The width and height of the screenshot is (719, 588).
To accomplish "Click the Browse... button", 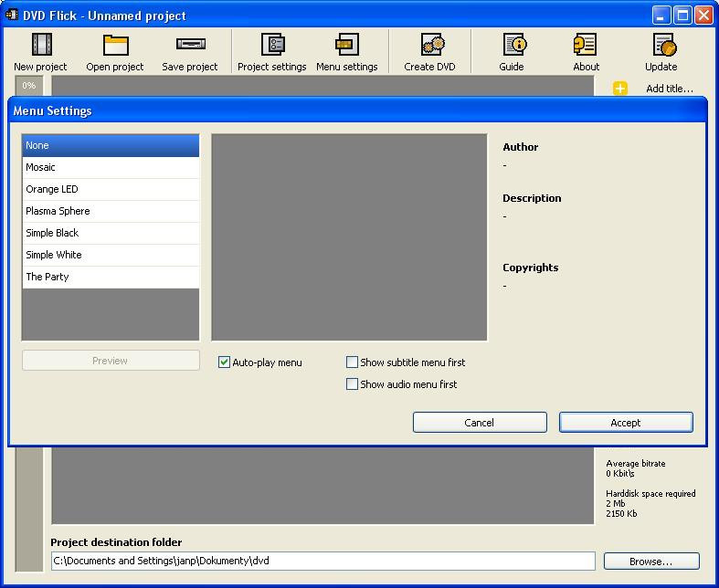I will click(x=651, y=561).
